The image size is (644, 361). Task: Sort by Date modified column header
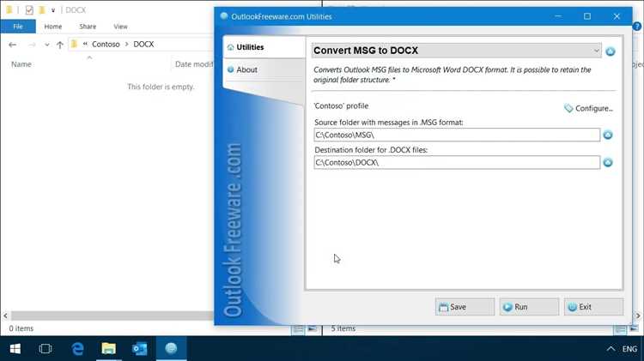pyautogui.click(x=194, y=64)
